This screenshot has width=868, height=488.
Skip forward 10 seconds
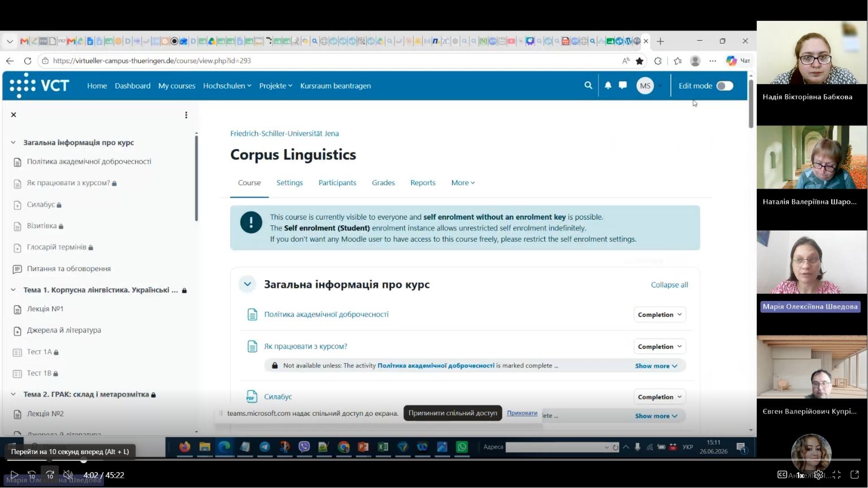pyautogui.click(x=50, y=475)
